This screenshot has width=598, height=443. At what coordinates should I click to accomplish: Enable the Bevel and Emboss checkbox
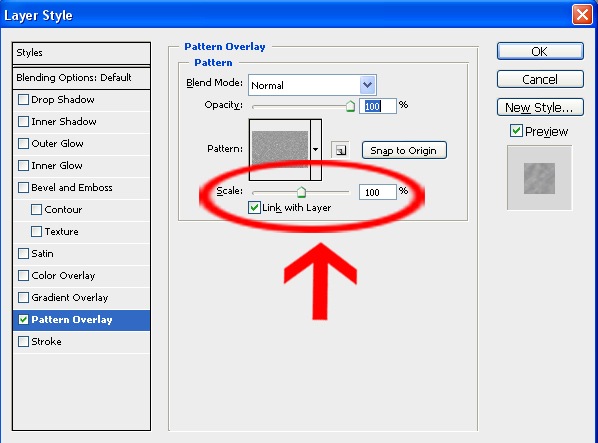pyautogui.click(x=24, y=188)
